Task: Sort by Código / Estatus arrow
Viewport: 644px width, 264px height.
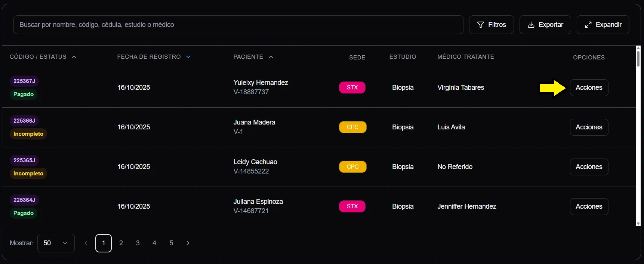Action: (74, 57)
